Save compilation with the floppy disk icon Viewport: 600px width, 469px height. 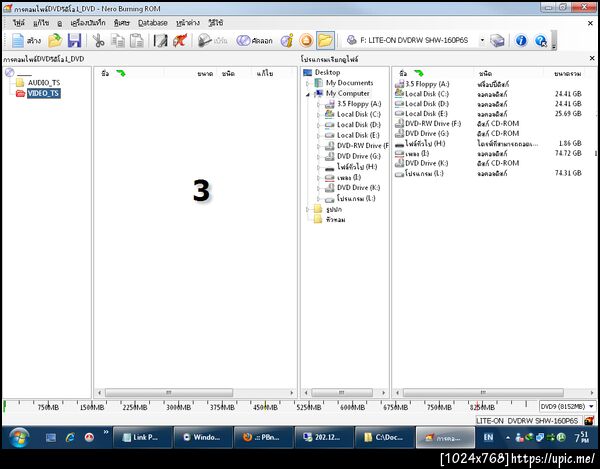click(74, 40)
